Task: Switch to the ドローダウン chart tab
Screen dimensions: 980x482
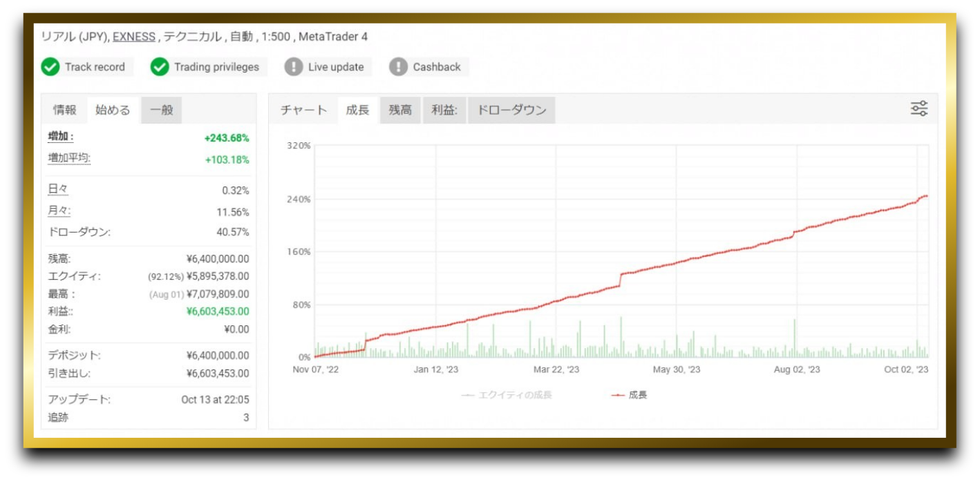Action: 511,110
